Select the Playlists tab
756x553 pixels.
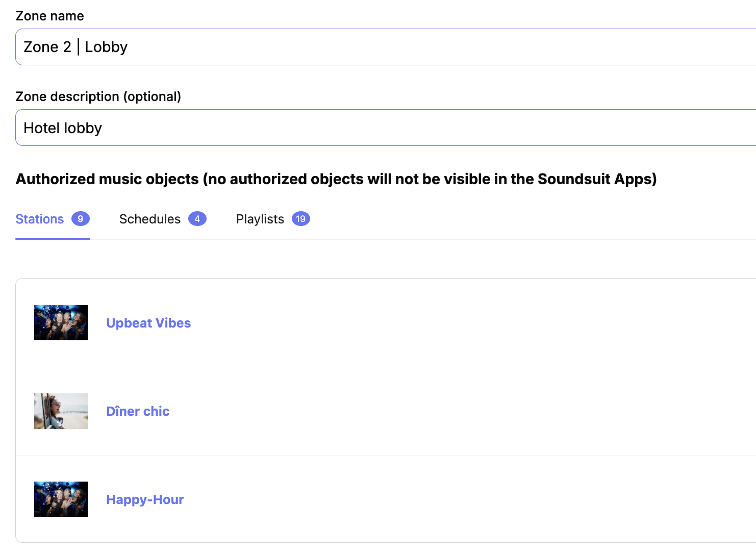click(x=260, y=219)
